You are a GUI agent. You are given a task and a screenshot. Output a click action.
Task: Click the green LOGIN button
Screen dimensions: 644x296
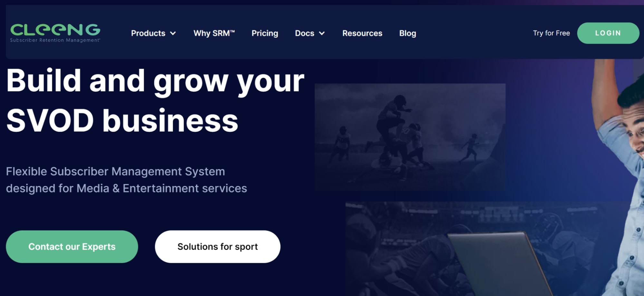608,33
